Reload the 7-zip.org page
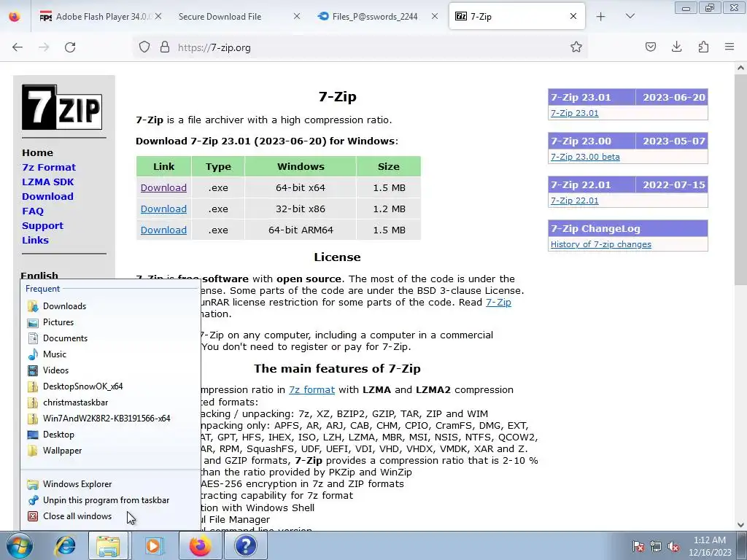747x560 pixels. coord(70,47)
